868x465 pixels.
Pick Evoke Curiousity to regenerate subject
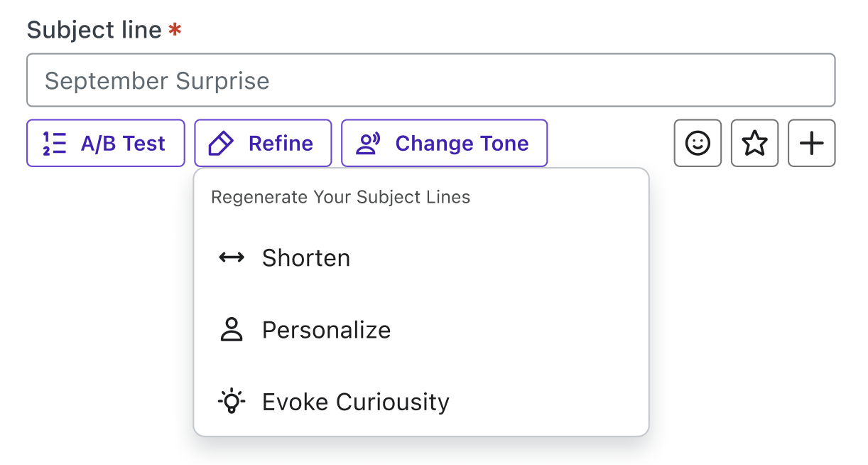[357, 402]
